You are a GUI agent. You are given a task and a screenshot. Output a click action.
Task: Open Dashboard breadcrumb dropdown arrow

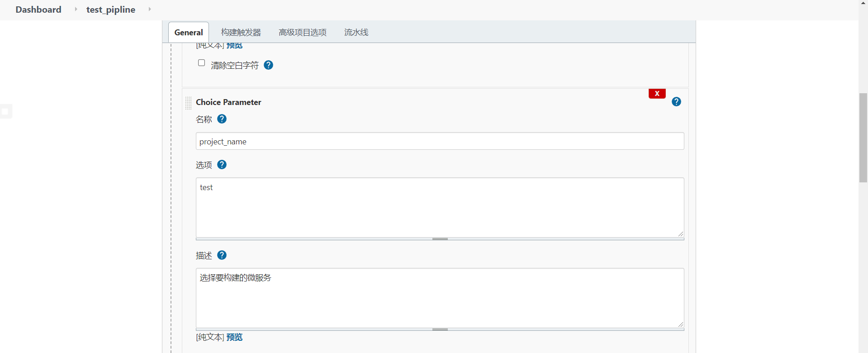76,9
